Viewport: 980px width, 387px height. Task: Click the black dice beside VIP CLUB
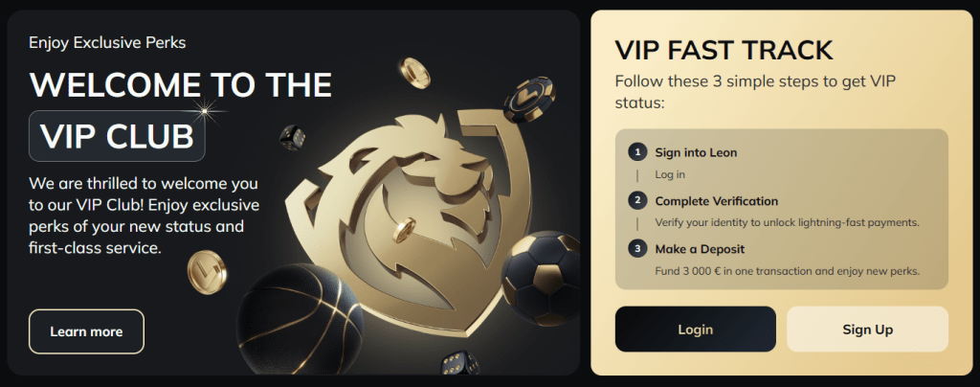pyautogui.click(x=292, y=138)
